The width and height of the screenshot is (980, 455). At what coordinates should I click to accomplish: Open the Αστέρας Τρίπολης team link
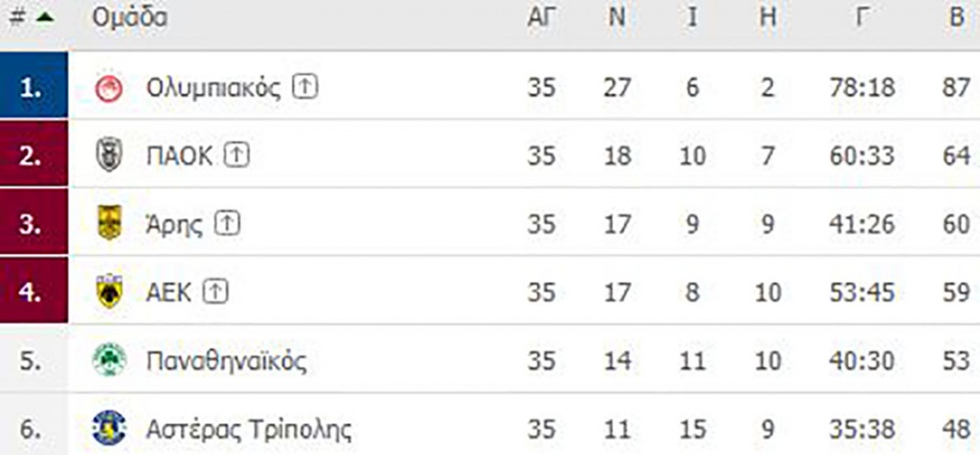tap(249, 430)
